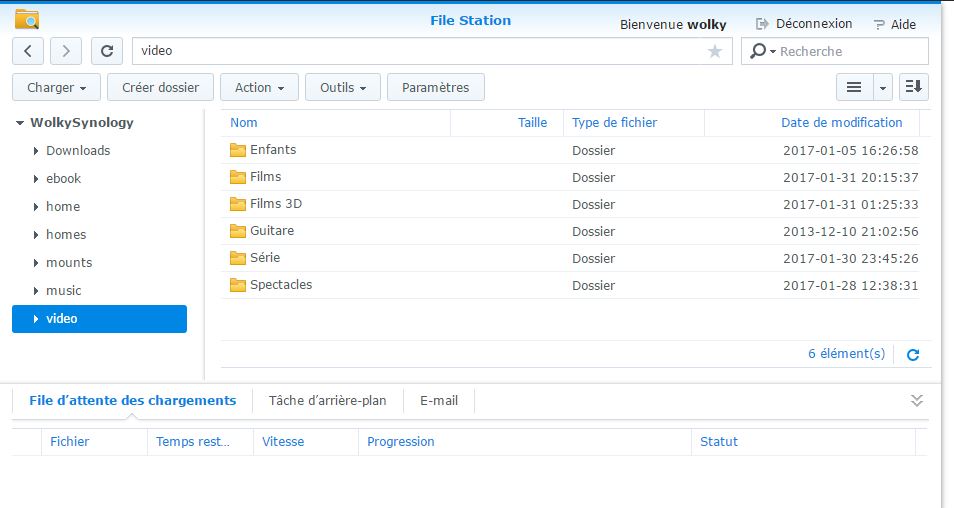Viewport: 954px width, 508px height.
Task: Open the Action dropdown menu
Action: click(x=259, y=88)
